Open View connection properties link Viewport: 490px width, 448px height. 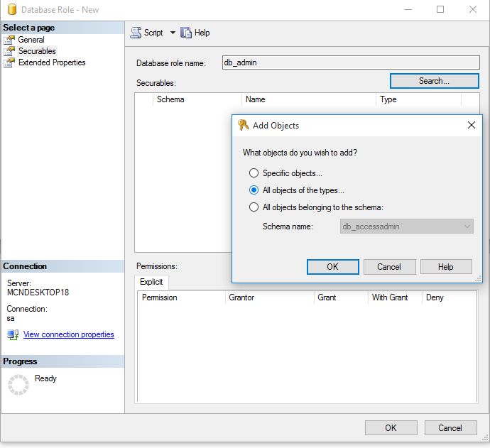68,334
